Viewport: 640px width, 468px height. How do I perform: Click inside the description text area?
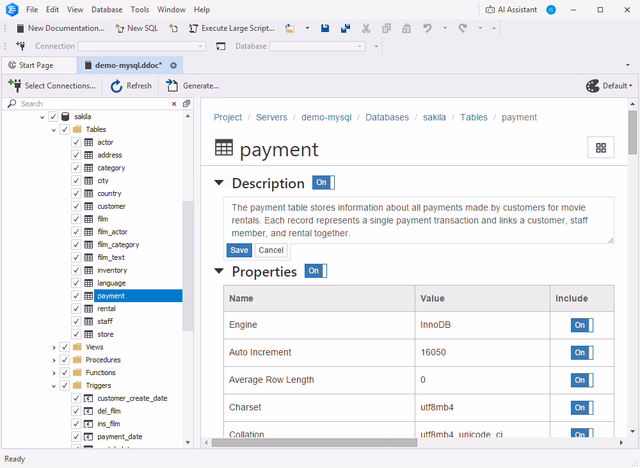click(x=418, y=220)
